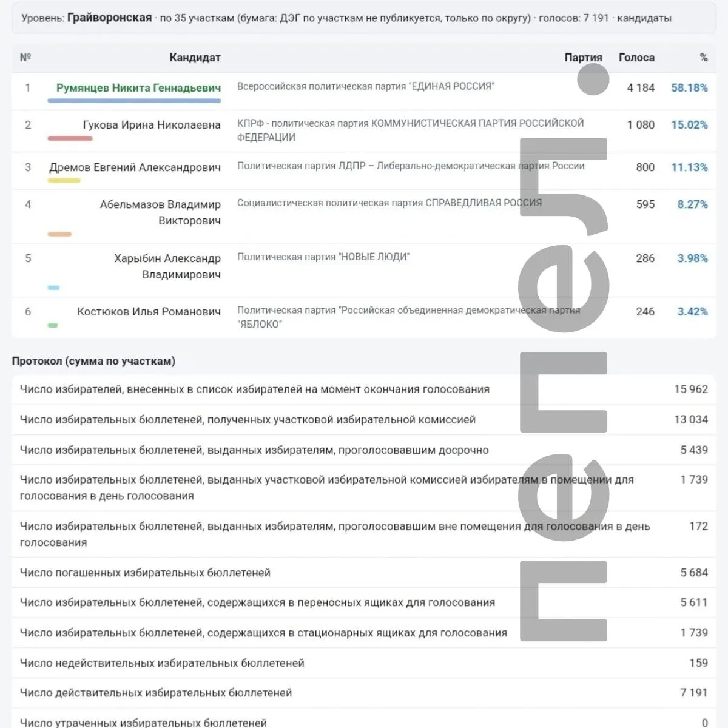Click the blue bar under Румянцев
The width and height of the screenshot is (728, 728).
134,101
